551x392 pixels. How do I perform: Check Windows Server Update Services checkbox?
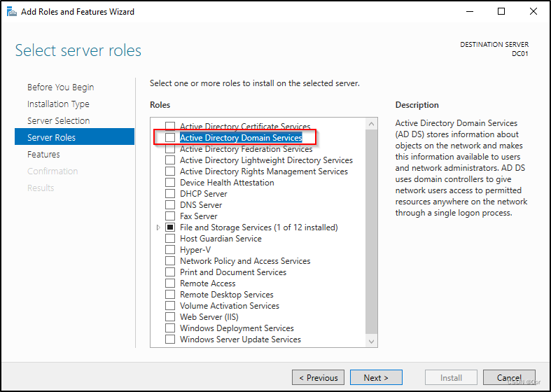tap(170, 339)
